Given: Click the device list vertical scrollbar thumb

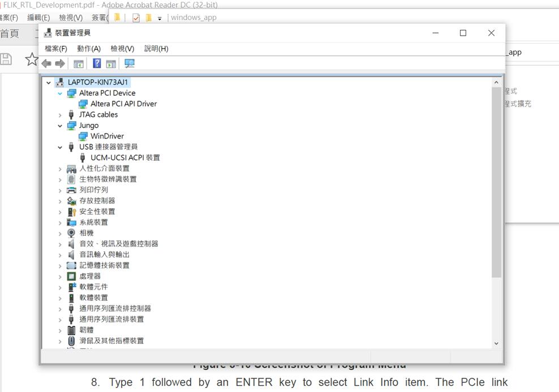Looking at the screenshot, I should pos(496,182).
